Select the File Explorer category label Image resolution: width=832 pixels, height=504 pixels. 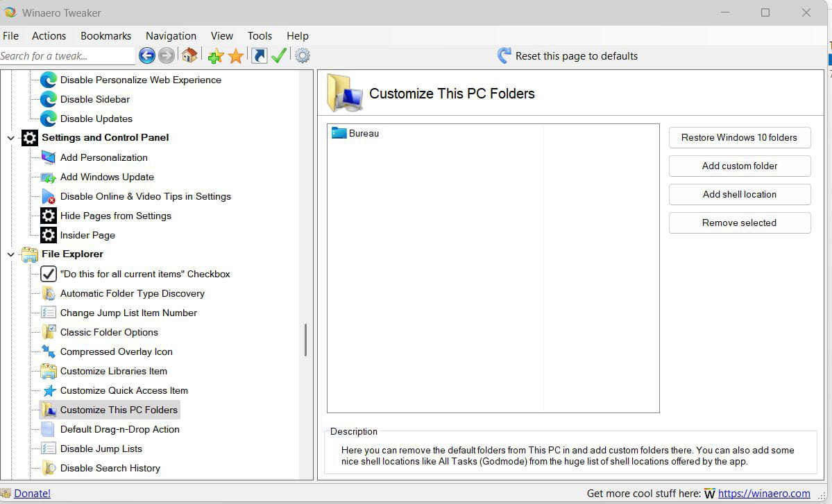(72, 254)
